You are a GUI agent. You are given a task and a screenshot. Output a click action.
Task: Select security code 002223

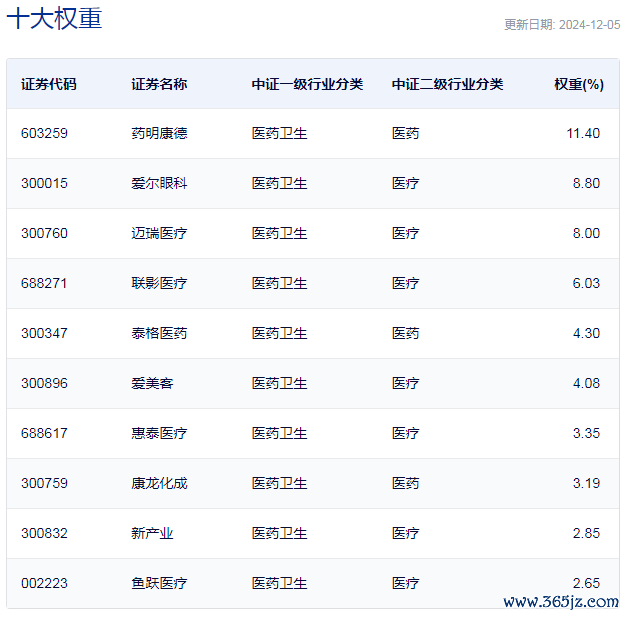(44, 583)
